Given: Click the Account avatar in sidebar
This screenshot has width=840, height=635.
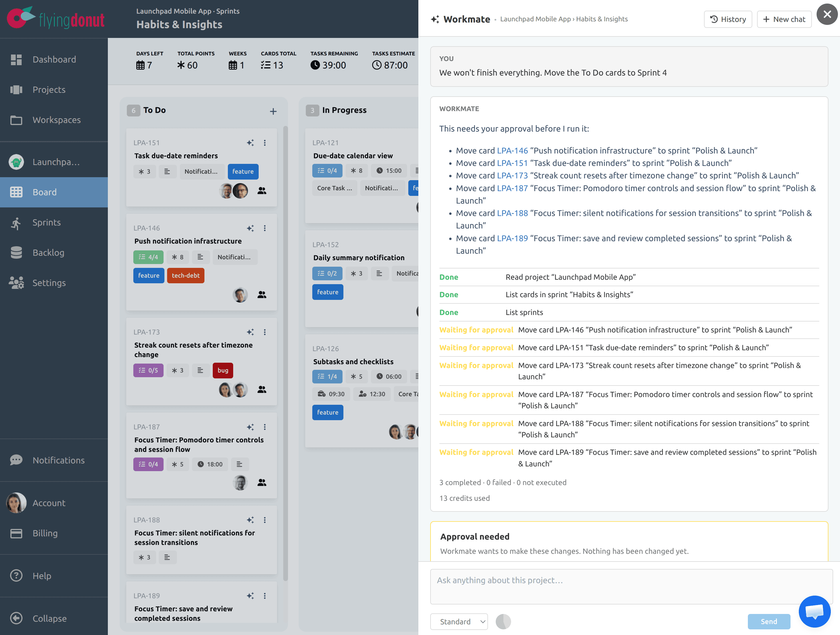Looking at the screenshot, I should [16, 503].
